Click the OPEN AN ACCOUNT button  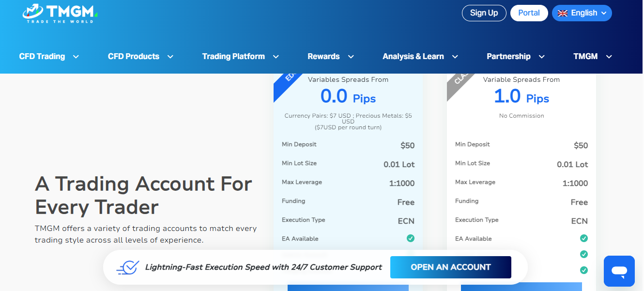click(x=451, y=267)
